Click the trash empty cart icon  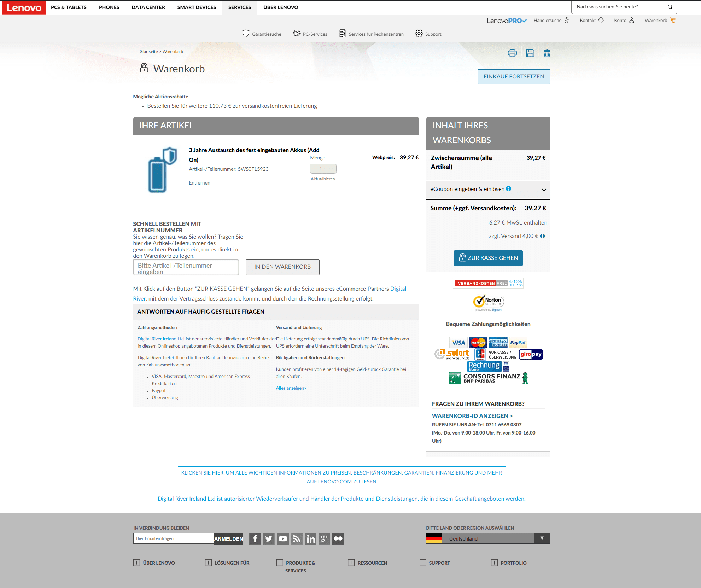click(x=547, y=53)
